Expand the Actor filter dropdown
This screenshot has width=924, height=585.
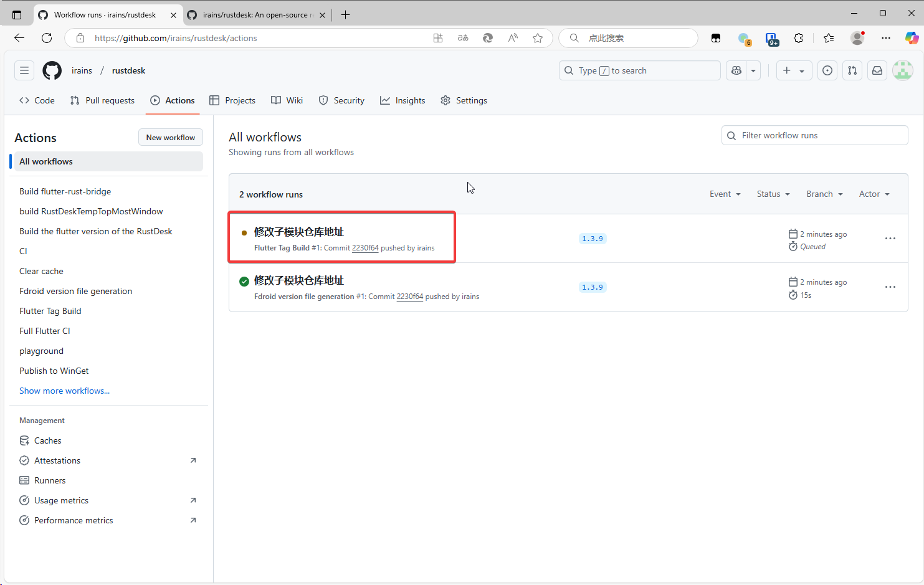(x=874, y=194)
